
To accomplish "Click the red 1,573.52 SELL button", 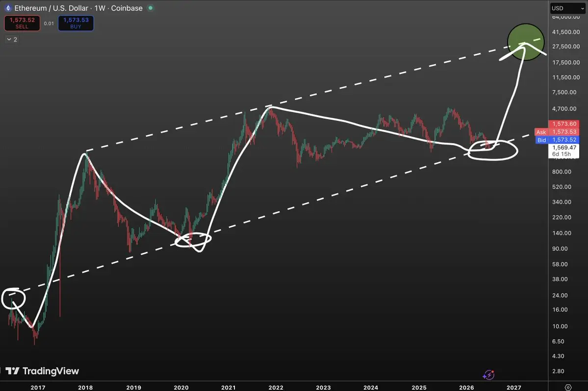I will pyautogui.click(x=22, y=23).
